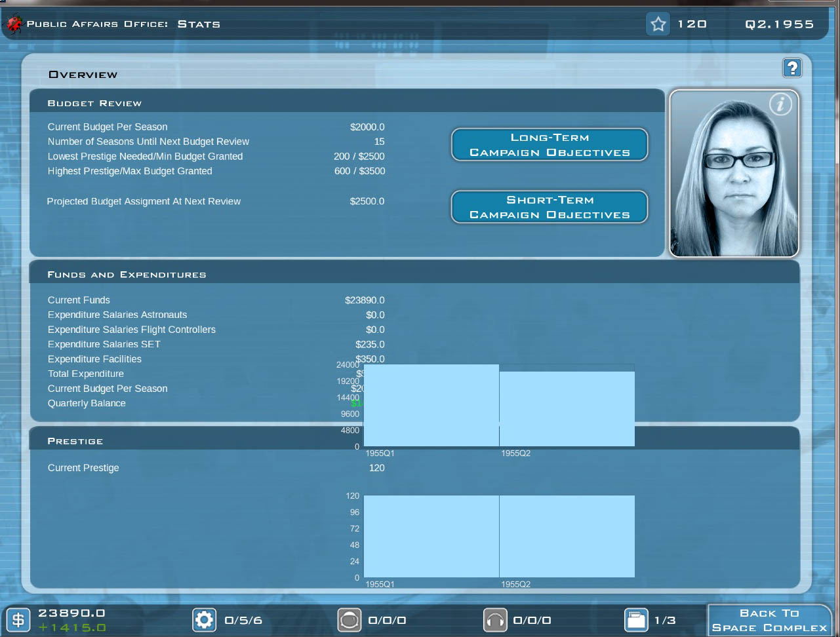Viewport: 840px width, 637px height.
Task: Click the green +1415.0 balance
Action: click(x=71, y=628)
